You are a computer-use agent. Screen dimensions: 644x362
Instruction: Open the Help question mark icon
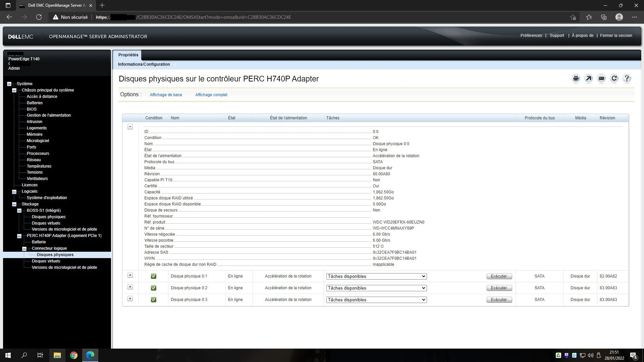click(x=627, y=78)
